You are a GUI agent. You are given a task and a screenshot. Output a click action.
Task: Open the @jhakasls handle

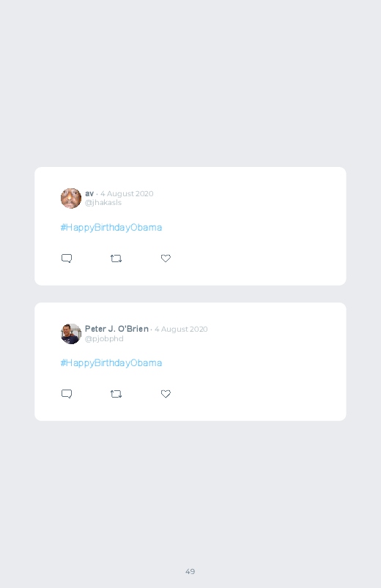(x=103, y=203)
